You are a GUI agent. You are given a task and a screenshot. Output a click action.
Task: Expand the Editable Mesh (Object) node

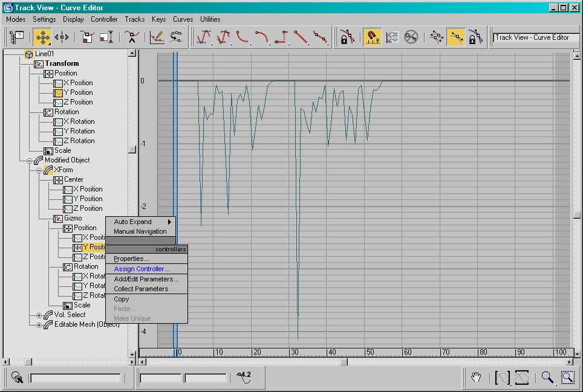[x=39, y=325]
